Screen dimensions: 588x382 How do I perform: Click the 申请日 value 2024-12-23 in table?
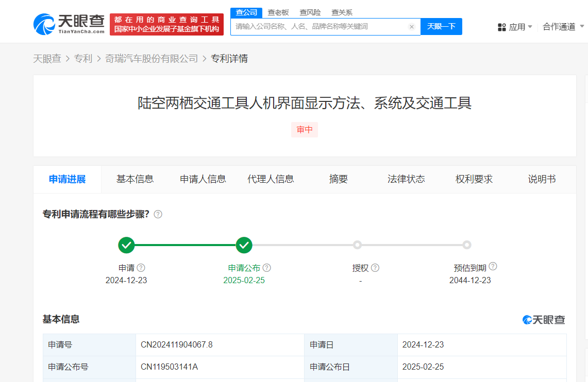tap(423, 345)
